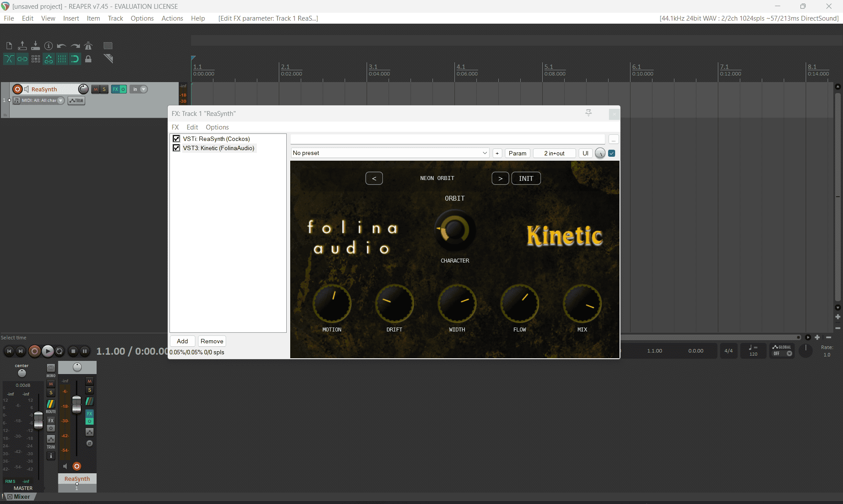Expand the track input 'in' dropdown
Screen dimensions: 843x504
pos(144,89)
